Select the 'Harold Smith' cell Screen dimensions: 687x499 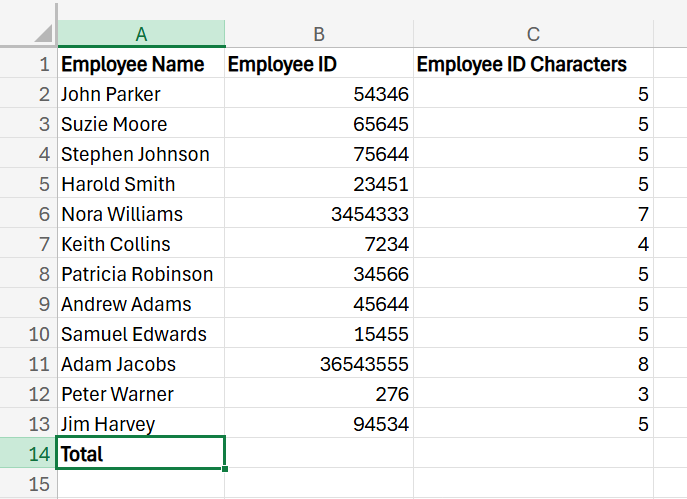click(141, 184)
